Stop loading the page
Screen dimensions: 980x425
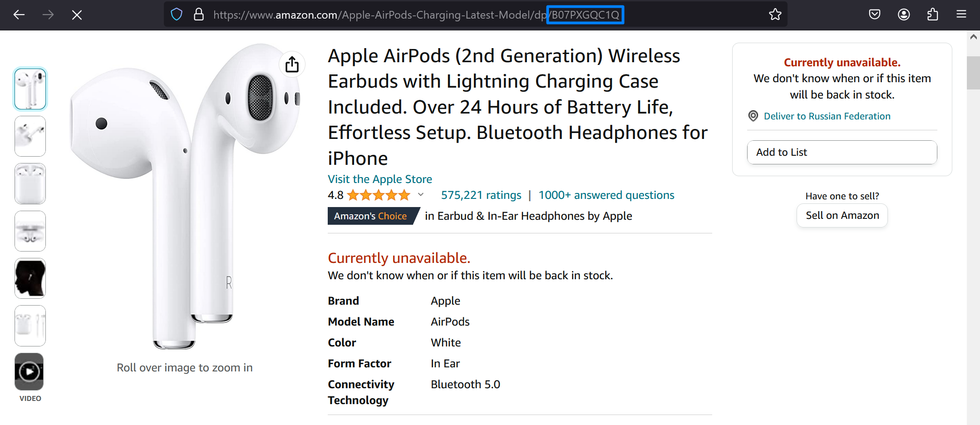(77, 15)
